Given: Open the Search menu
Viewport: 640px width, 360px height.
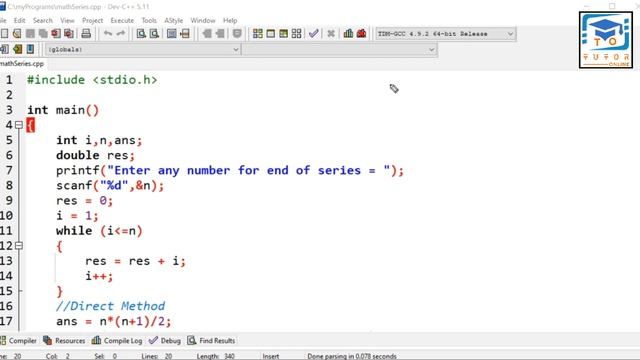Looking at the screenshot, I should [x=43, y=20].
